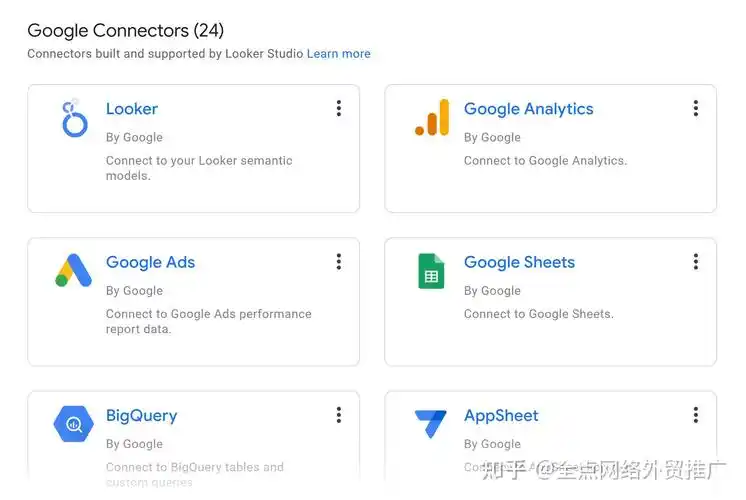746x500 pixels.
Task: Select the Looker connector title
Action: click(132, 109)
